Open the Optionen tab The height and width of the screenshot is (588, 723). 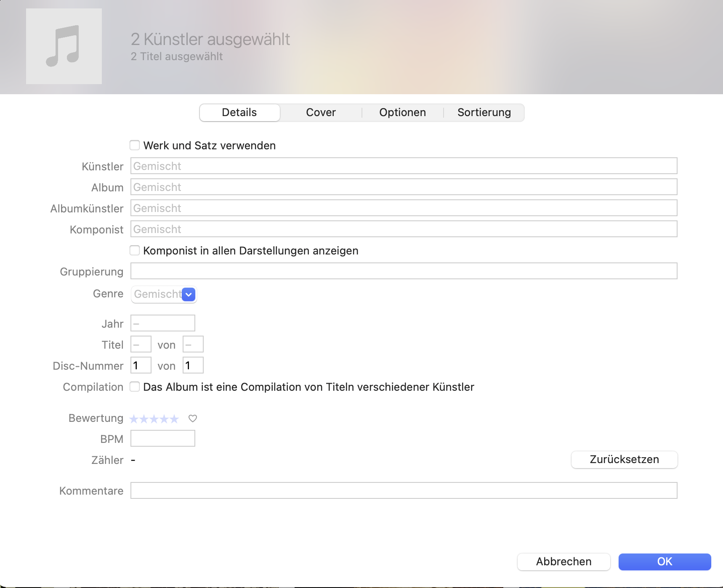click(402, 113)
